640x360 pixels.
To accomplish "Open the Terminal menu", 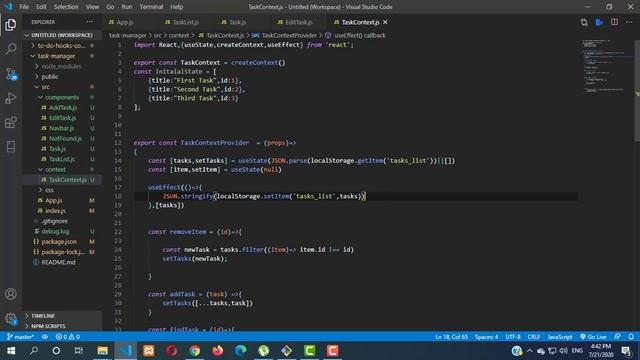I will point(151,7).
